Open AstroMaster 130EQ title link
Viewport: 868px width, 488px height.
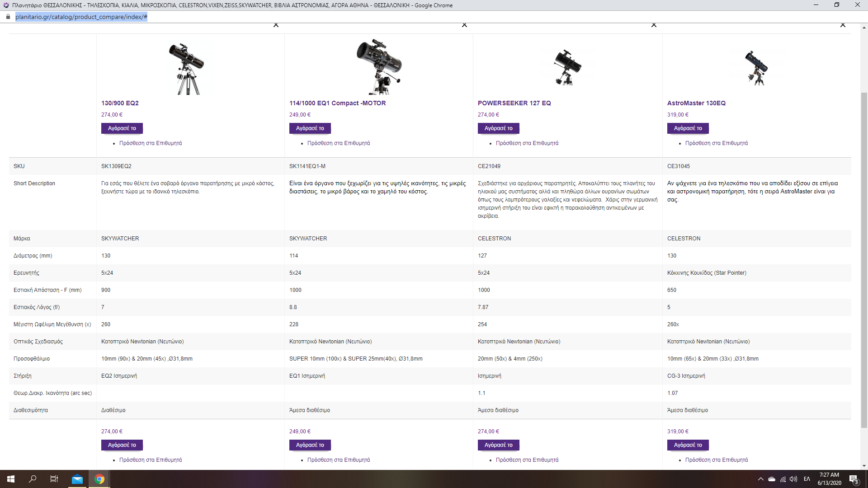(696, 103)
